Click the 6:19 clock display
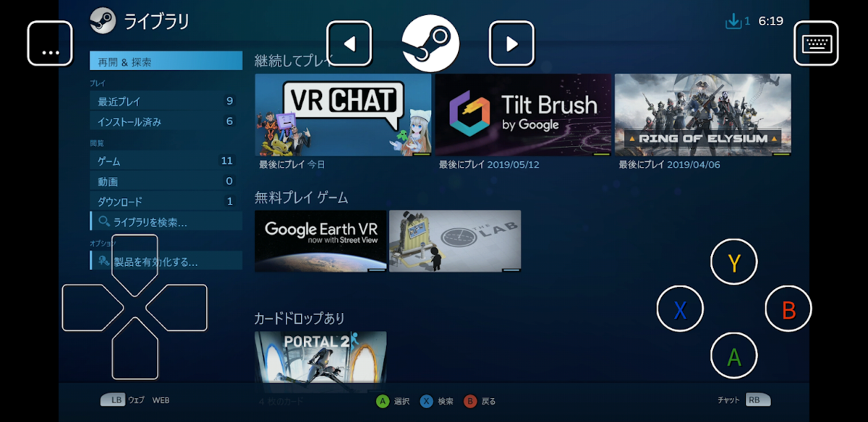 [x=770, y=21]
